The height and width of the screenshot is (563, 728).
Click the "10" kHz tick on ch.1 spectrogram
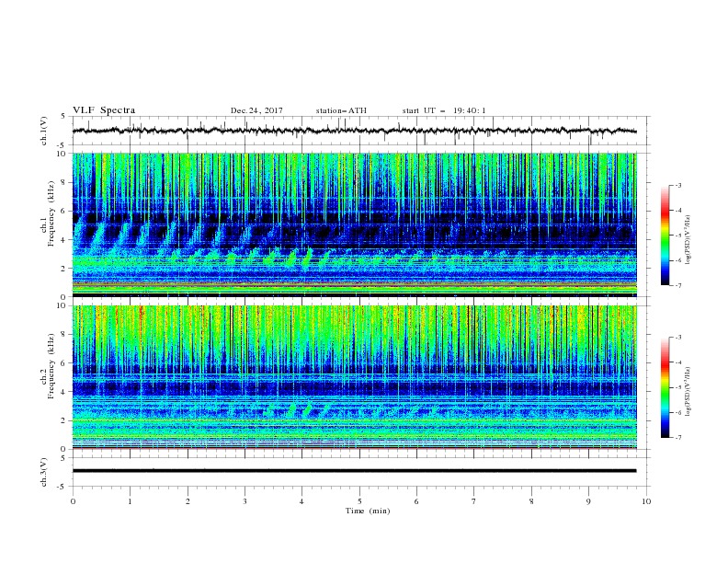click(63, 154)
